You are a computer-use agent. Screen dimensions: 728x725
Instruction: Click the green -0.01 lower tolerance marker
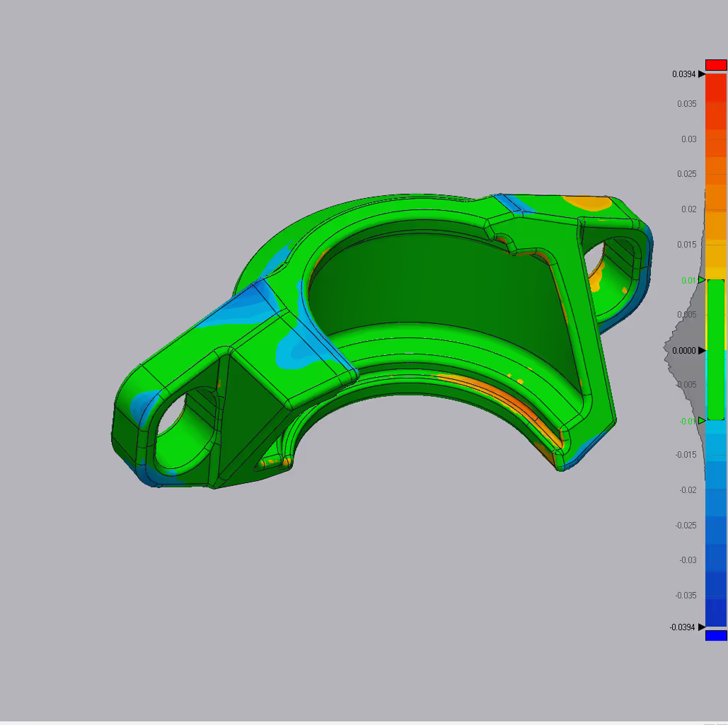pos(702,421)
